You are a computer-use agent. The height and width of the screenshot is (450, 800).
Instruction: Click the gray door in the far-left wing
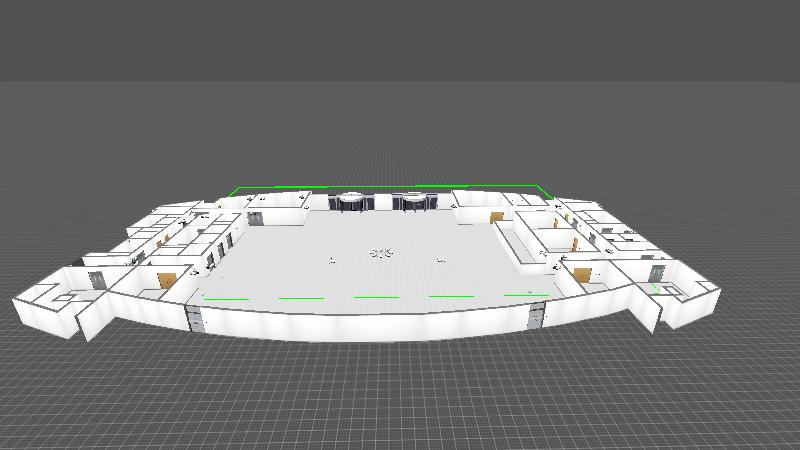[x=97, y=280]
